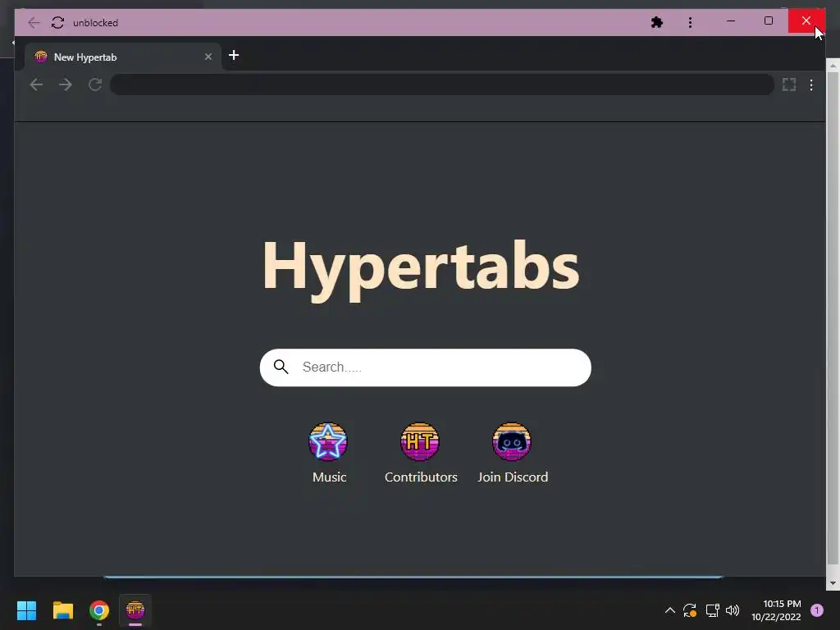Click the Hypertabs taskbar app icon
The image size is (840, 630).
[x=135, y=610]
